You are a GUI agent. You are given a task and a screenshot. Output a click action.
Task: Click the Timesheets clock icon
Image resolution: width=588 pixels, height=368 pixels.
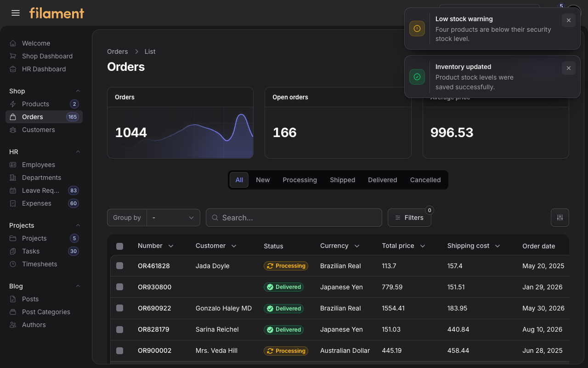[x=13, y=264]
